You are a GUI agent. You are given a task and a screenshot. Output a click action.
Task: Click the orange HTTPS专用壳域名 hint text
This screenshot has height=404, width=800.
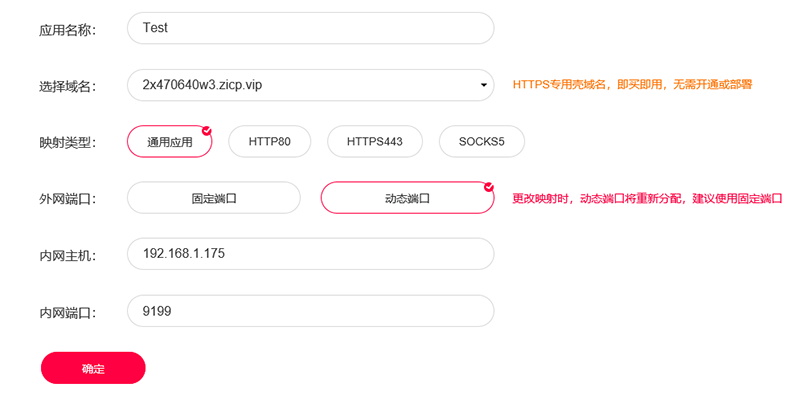[x=631, y=86]
